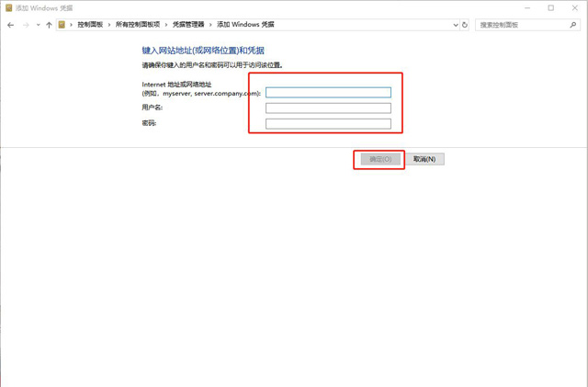The image size is (588, 387).
Task: Click the Internet 地址或网络地址 input field
Action: point(328,92)
